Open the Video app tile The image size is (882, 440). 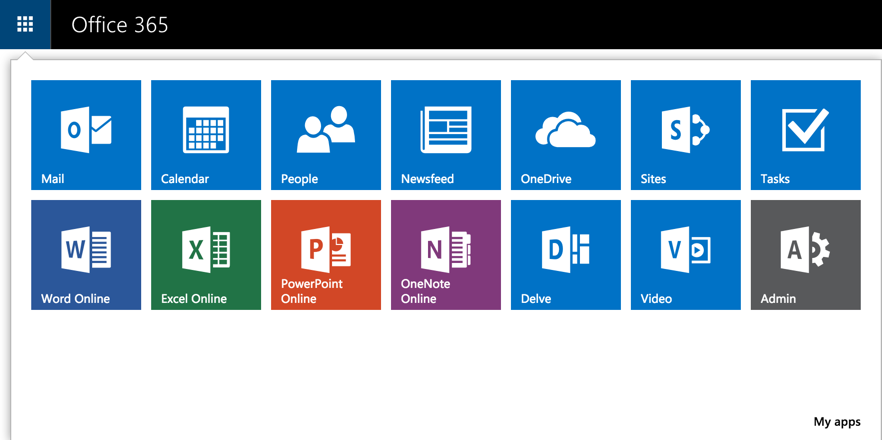(686, 255)
